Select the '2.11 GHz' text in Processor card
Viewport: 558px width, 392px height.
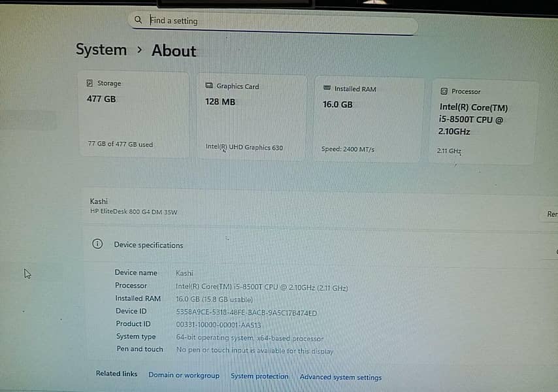(449, 151)
